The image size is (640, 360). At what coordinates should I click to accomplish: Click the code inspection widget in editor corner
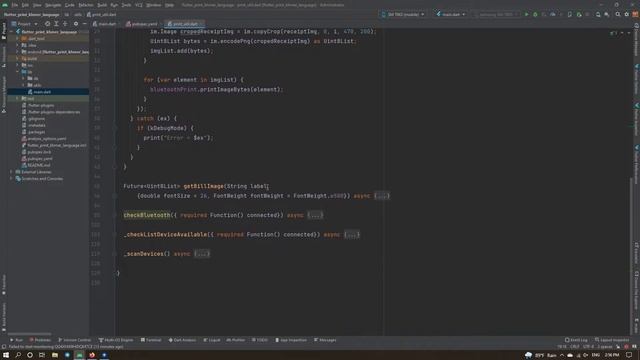click(x=614, y=33)
